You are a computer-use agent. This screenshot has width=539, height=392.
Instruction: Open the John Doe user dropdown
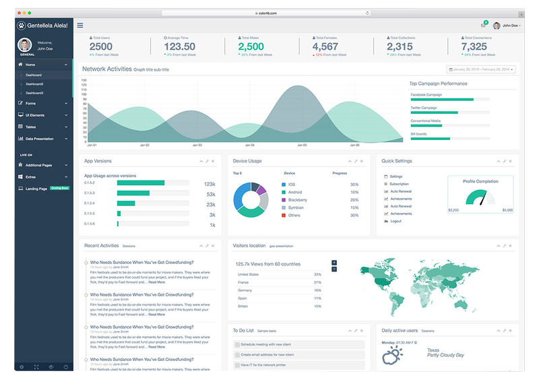click(x=507, y=26)
